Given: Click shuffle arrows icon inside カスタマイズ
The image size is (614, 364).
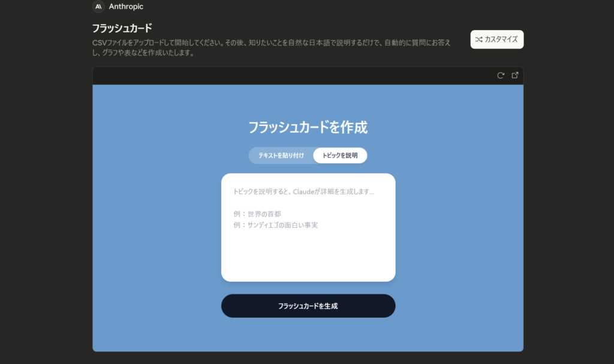Looking at the screenshot, I should pyautogui.click(x=478, y=40).
